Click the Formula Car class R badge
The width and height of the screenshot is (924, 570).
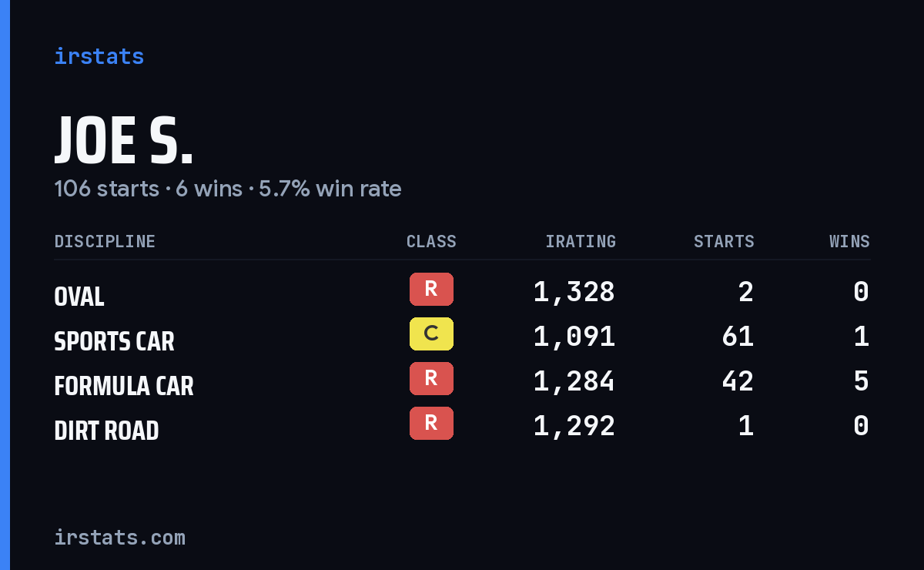pos(431,378)
